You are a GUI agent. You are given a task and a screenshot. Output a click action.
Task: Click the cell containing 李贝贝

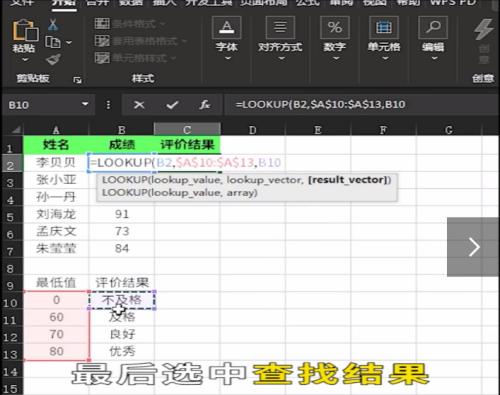click(x=56, y=162)
